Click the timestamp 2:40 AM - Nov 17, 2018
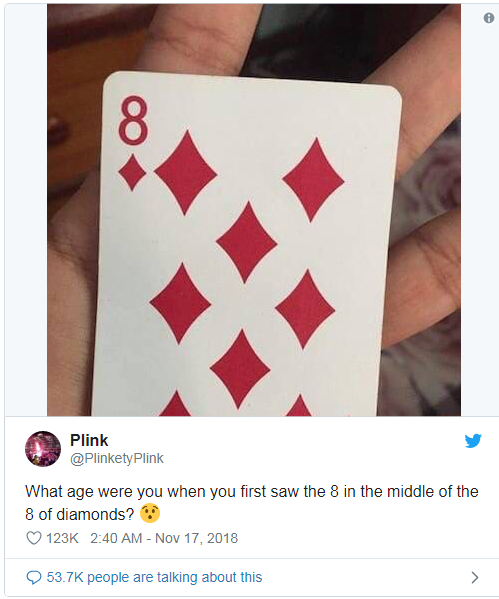The width and height of the screenshot is (499, 599). coord(164,538)
